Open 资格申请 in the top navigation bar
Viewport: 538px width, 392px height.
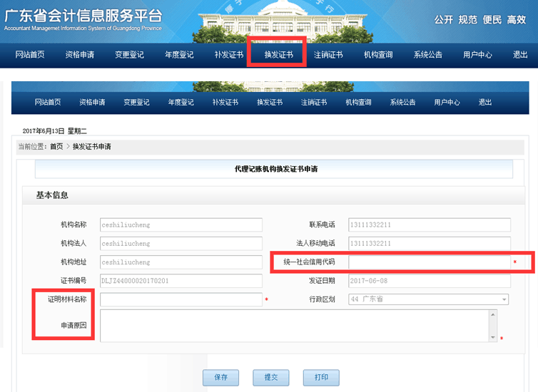tap(79, 55)
